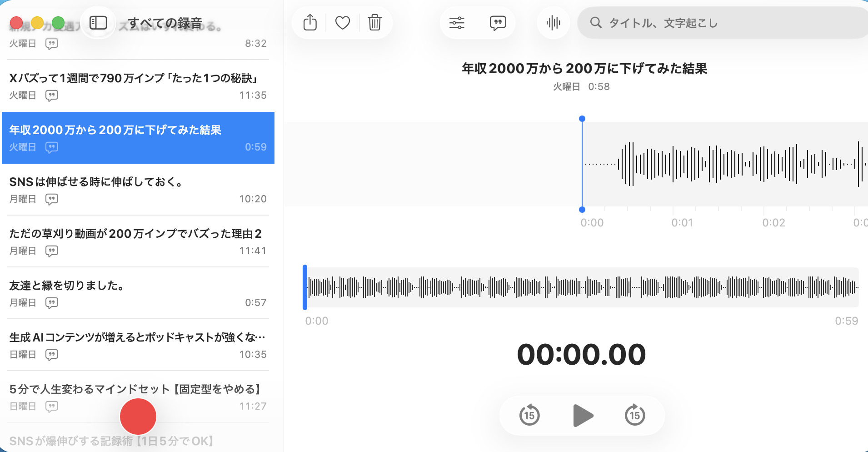Show transcript using speech bubble toolbar icon
The height and width of the screenshot is (452, 868).
click(498, 23)
